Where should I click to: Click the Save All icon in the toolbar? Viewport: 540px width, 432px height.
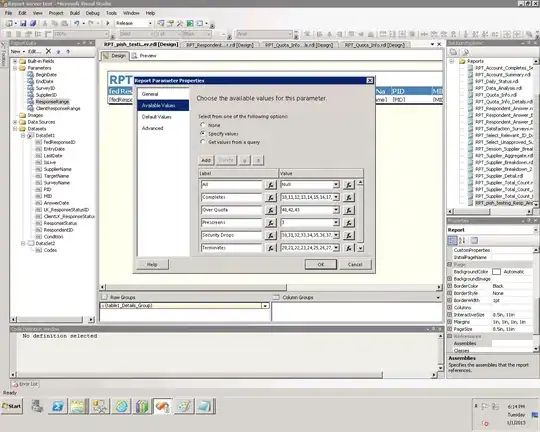pos(33,23)
